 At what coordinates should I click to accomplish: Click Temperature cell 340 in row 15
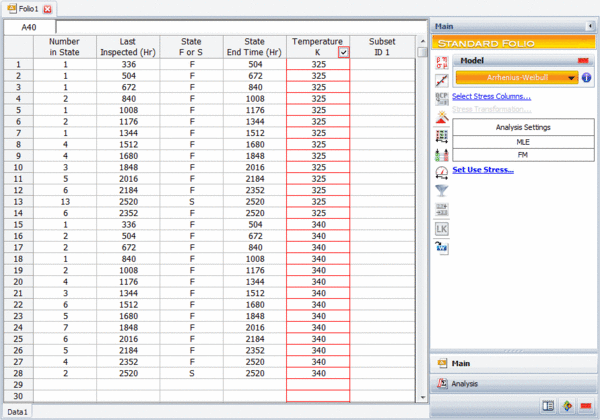pyautogui.click(x=318, y=225)
